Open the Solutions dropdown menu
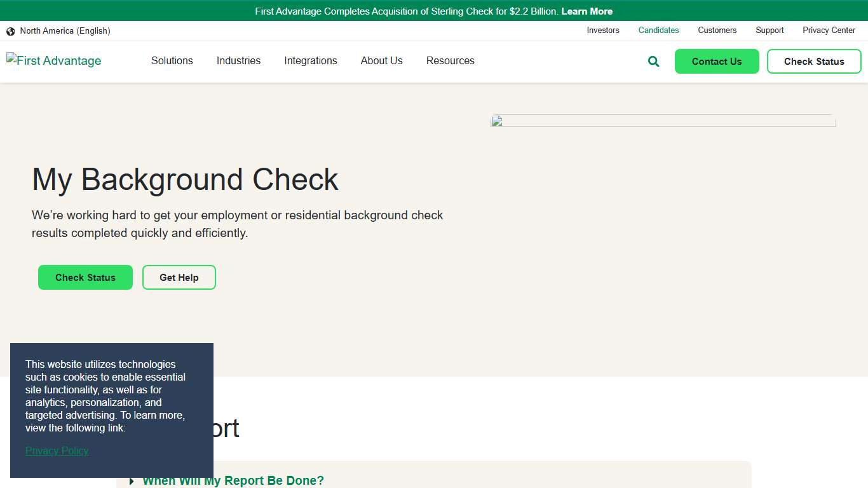This screenshot has height=488, width=868. (172, 60)
